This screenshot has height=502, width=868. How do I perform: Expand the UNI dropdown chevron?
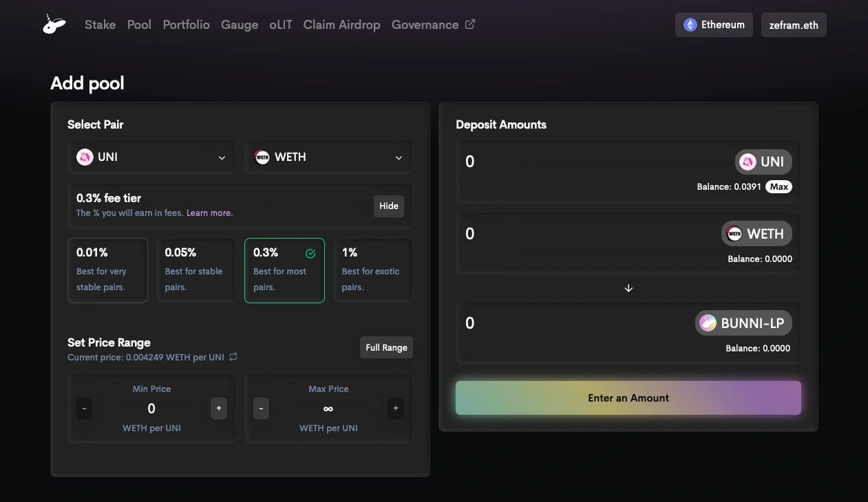click(x=222, y=157)
